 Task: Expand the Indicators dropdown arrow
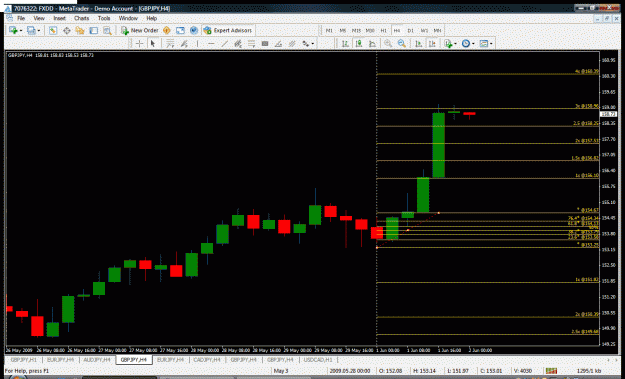pyautogui.click(x=456, y=44)
